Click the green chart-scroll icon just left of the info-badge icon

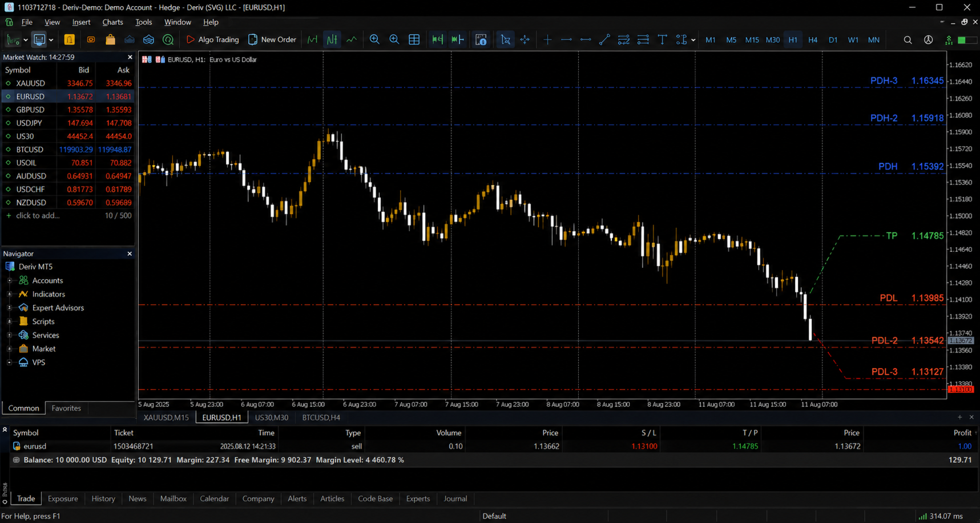coord(458,40)
